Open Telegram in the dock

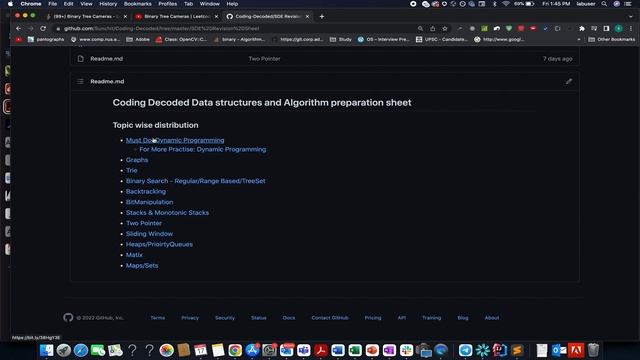(465, 350)
